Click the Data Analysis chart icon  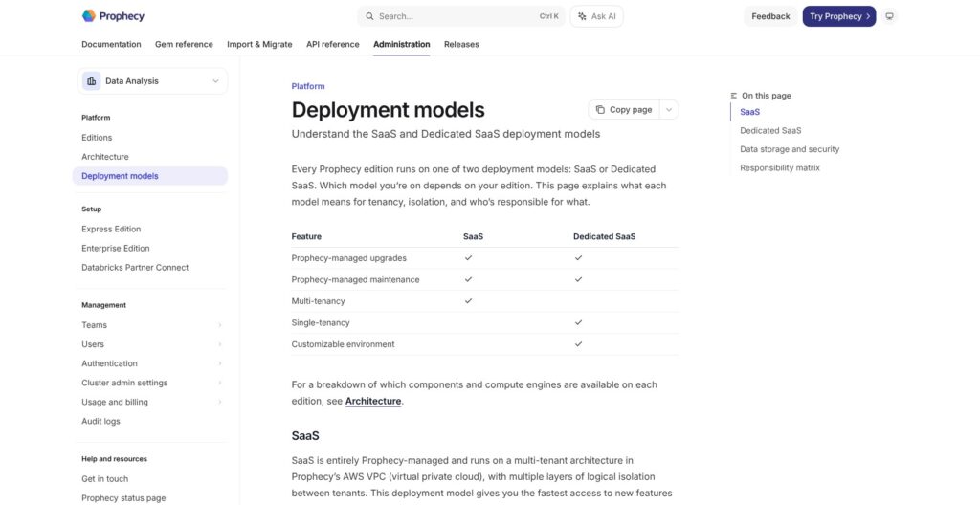tap(91, 81)
